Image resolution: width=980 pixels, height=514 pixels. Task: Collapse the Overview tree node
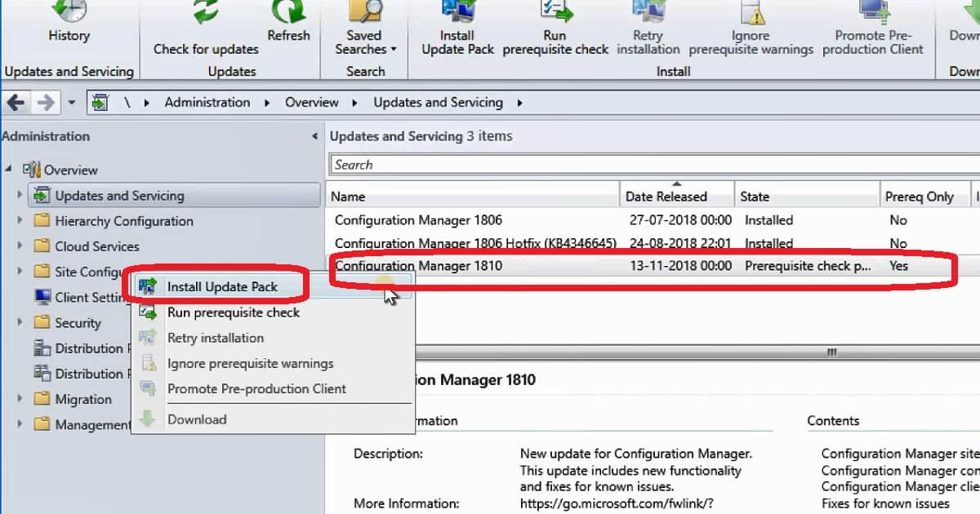[x=9, y=170]
